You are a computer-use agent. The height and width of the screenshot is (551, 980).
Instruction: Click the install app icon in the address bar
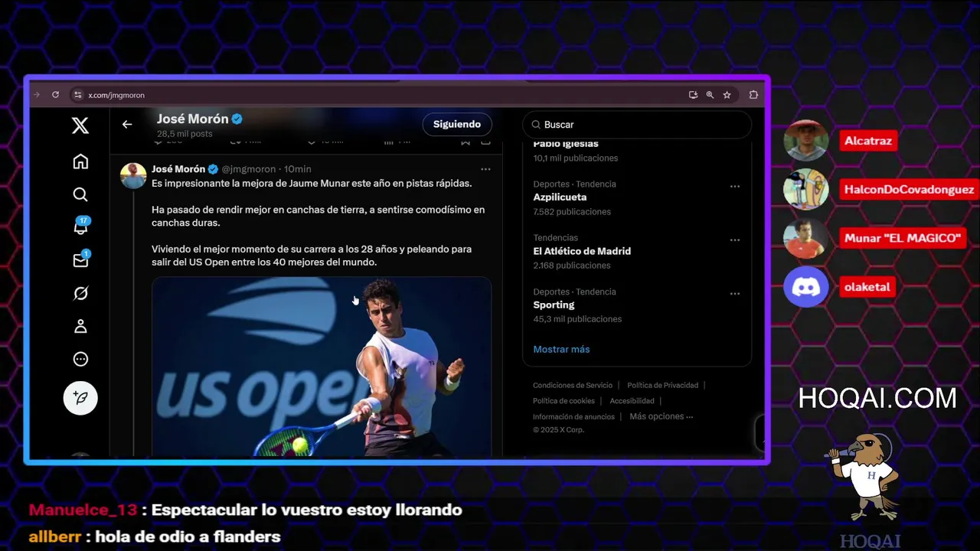pyautogui.click(x=693, y=95)
